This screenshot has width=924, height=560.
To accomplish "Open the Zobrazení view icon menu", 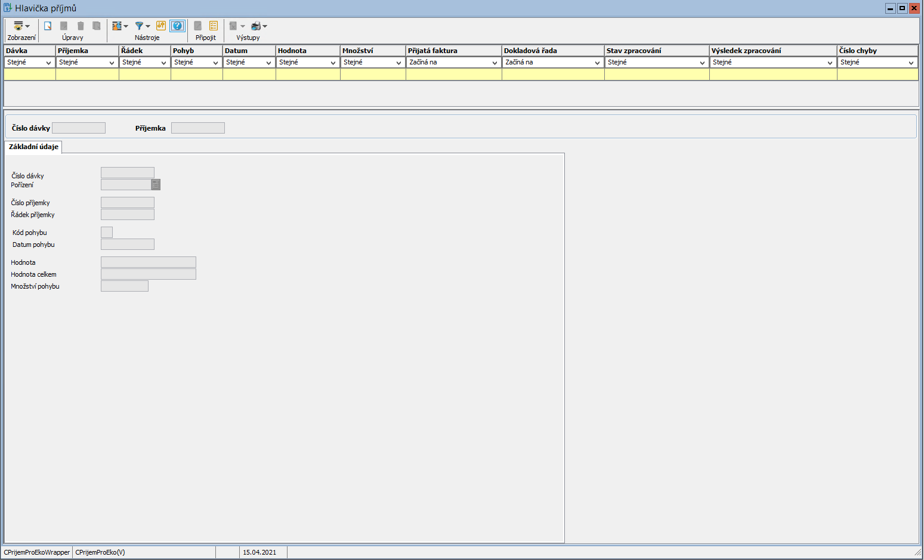I will (21, 26).
